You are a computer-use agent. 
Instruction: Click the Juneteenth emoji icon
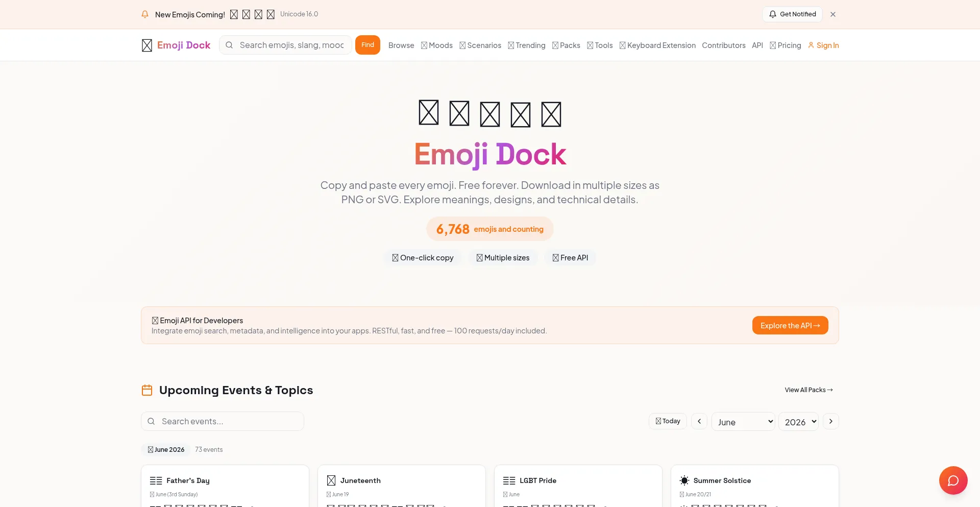[x=331, y=480]
